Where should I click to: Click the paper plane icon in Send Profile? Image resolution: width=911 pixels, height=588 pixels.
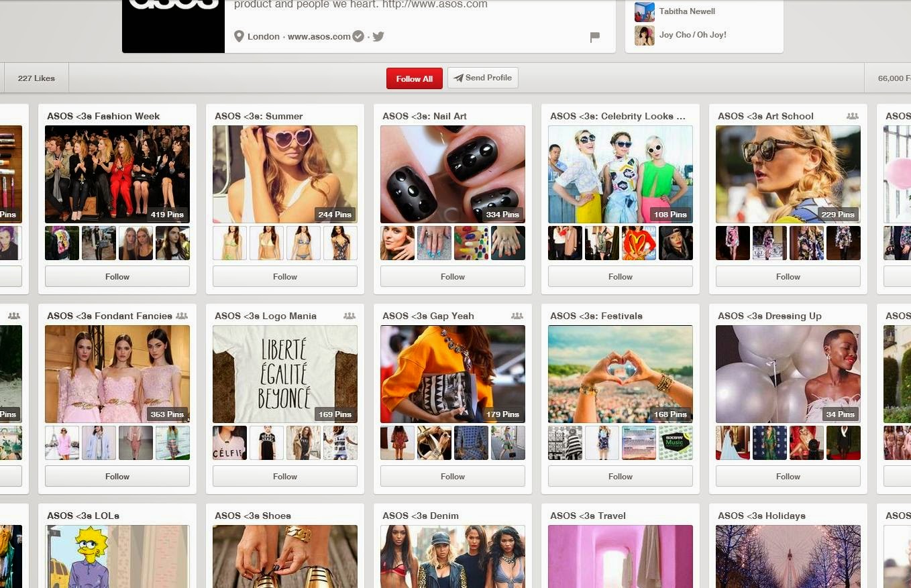coord(459,78)
